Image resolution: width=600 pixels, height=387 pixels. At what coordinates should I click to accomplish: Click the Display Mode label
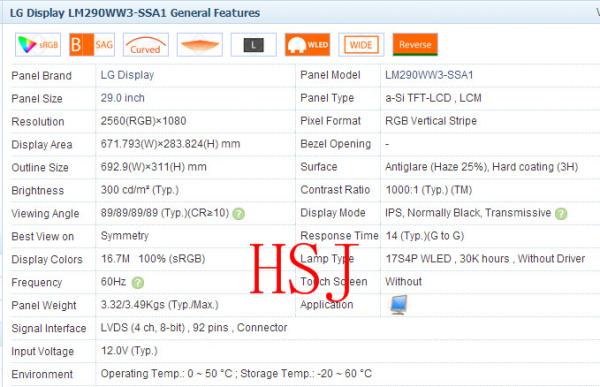[333, 213]
